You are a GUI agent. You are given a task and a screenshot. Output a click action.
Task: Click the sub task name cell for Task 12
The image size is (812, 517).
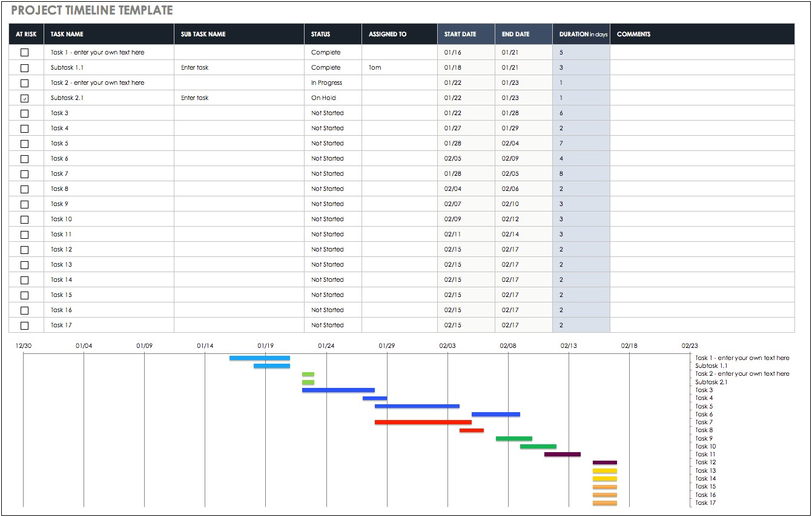pyautogui.click(x=239, y=249)
